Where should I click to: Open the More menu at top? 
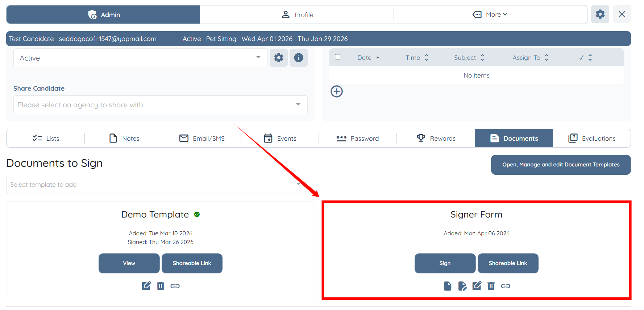pyautogui.click(x=490, y=15)
